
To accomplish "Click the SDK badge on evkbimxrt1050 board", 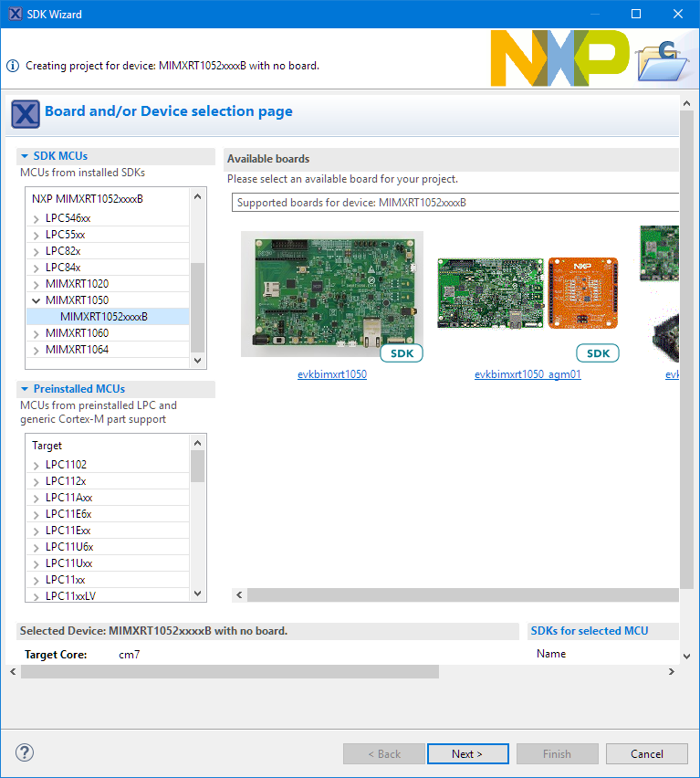I will pos(402,352).
